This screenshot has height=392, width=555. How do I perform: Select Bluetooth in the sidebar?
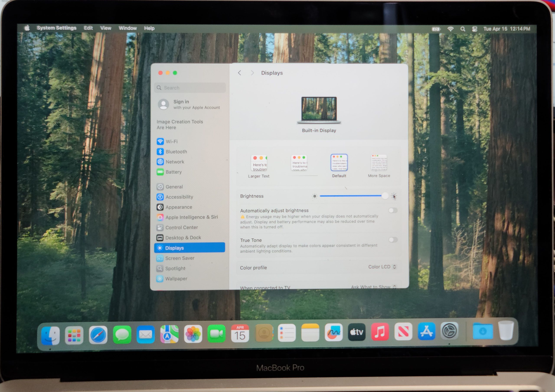pyautogui.click(x=176, y=151)
